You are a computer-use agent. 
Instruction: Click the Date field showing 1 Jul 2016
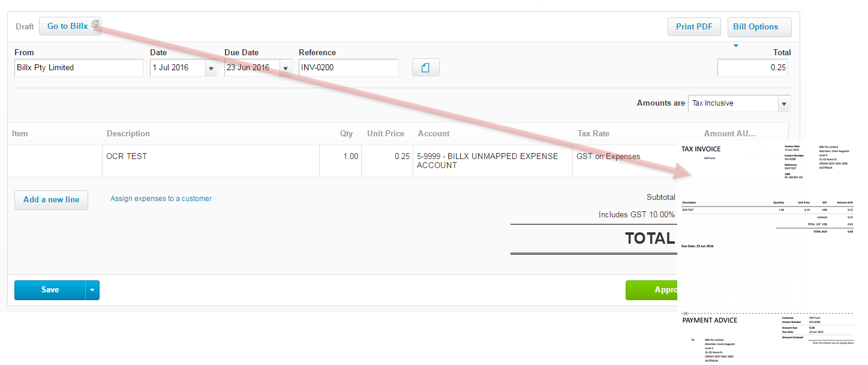[x=178, y=68]
